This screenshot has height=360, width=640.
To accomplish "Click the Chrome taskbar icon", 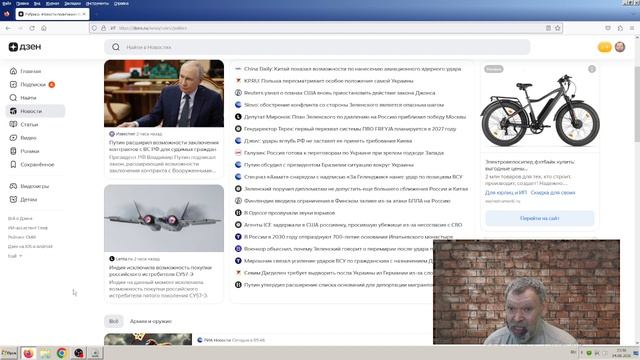I will (62, 353).
